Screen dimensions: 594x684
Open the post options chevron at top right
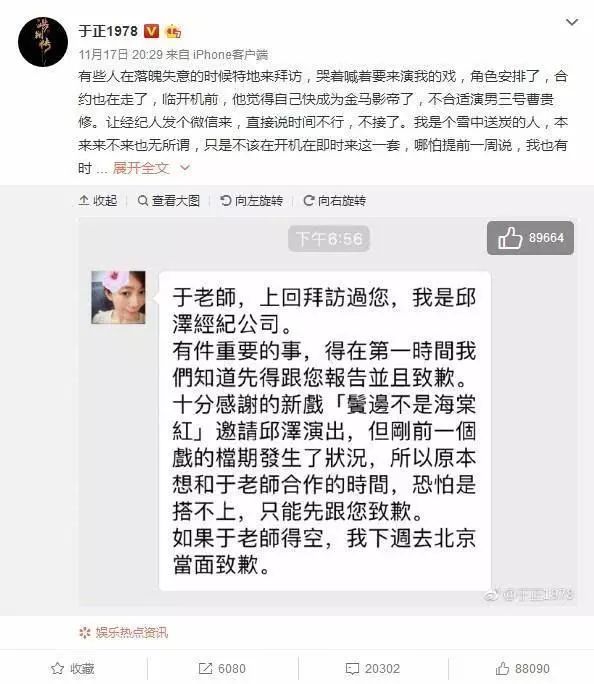[x=572, y=22]
